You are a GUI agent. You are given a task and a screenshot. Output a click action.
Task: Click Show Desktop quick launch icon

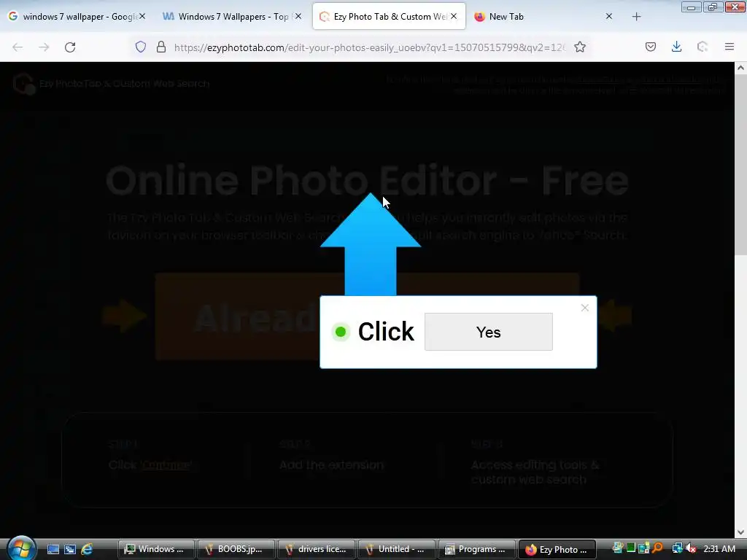53,550
